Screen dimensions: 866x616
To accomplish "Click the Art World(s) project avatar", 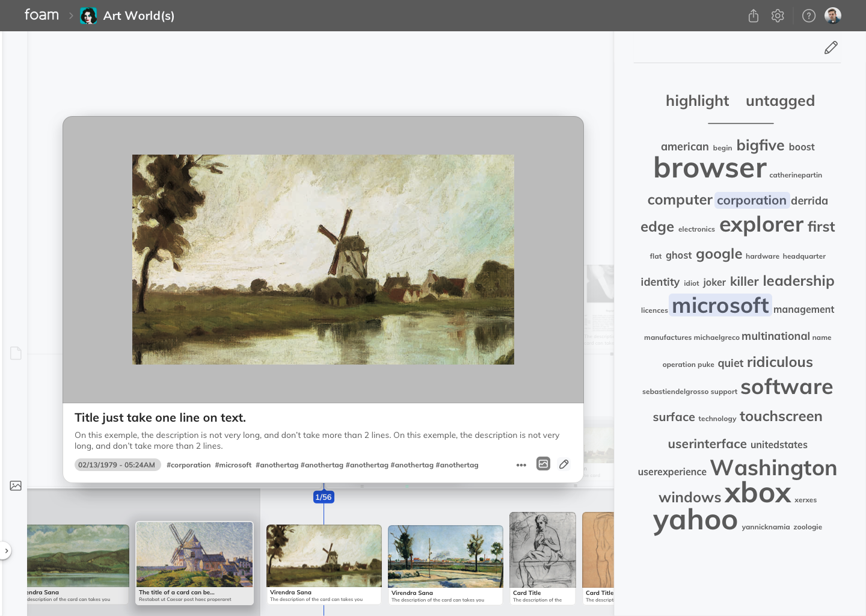I will [89, 16].
